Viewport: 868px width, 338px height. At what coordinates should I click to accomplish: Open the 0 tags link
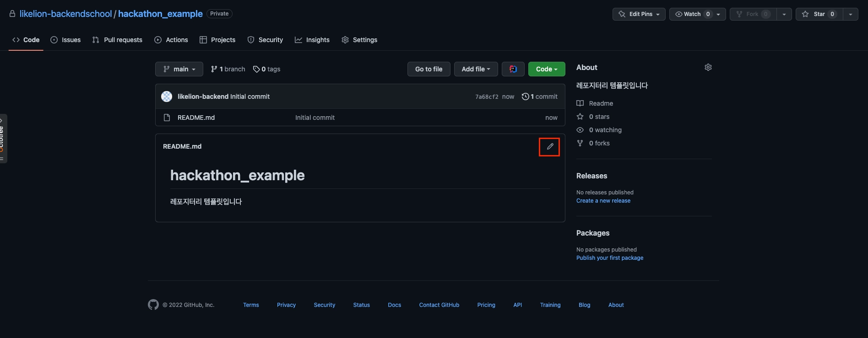tap(266, 69)
